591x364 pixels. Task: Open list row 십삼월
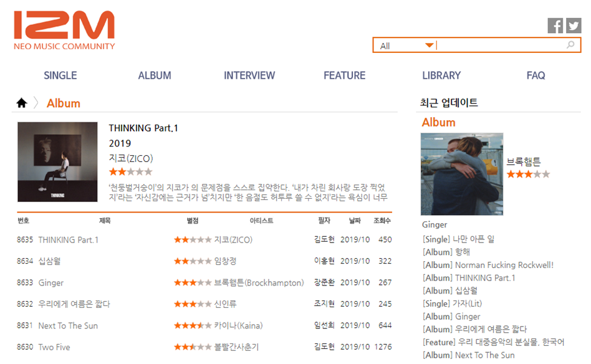49,261
